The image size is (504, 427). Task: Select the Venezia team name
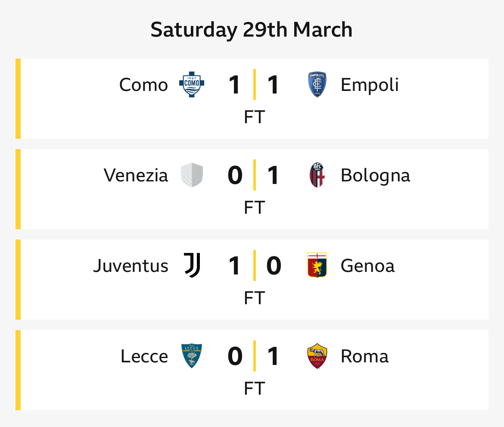tap(136, 175)
